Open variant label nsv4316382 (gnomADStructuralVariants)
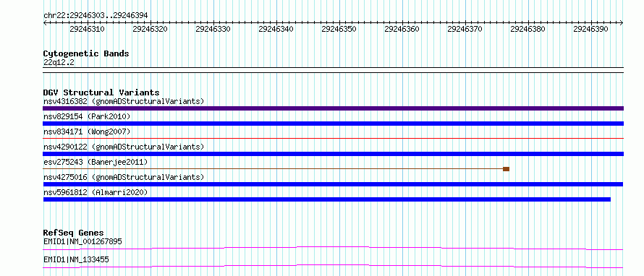The height and width of the screenshot is (276, 644). pyautogui.click(x=124, y=101)
